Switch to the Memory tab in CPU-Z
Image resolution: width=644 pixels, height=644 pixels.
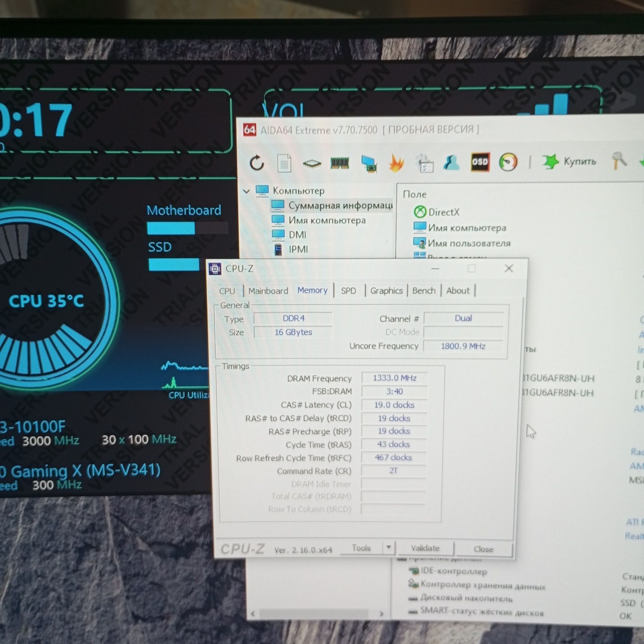pos(312,290)
